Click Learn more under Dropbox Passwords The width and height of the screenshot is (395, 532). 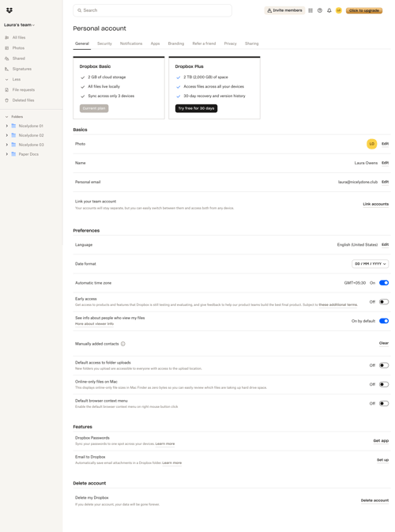[165, 444]
